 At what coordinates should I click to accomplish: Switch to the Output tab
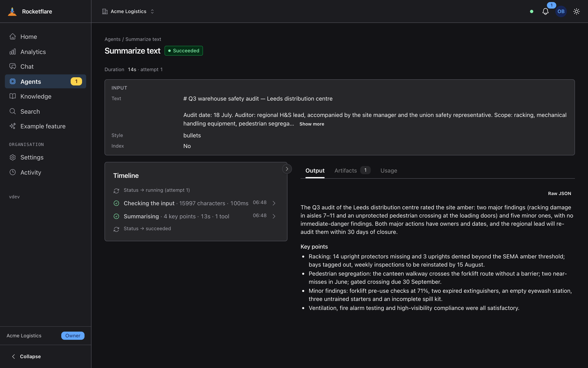point(315,171)
